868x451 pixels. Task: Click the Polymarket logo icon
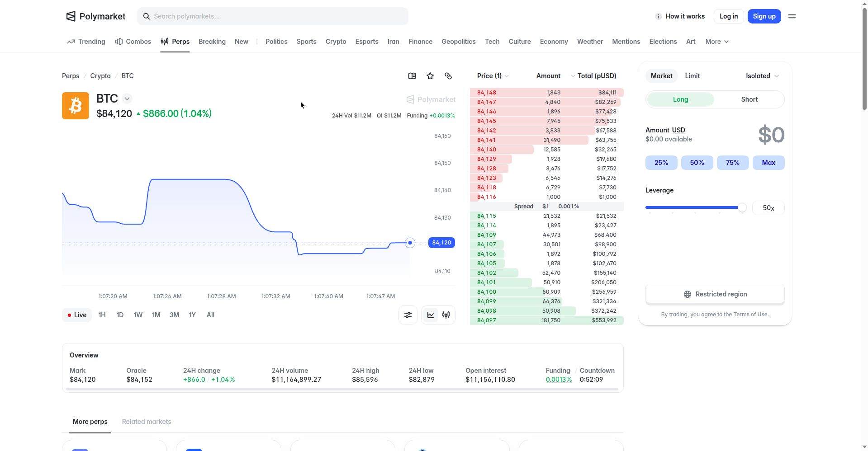[71, 16]
